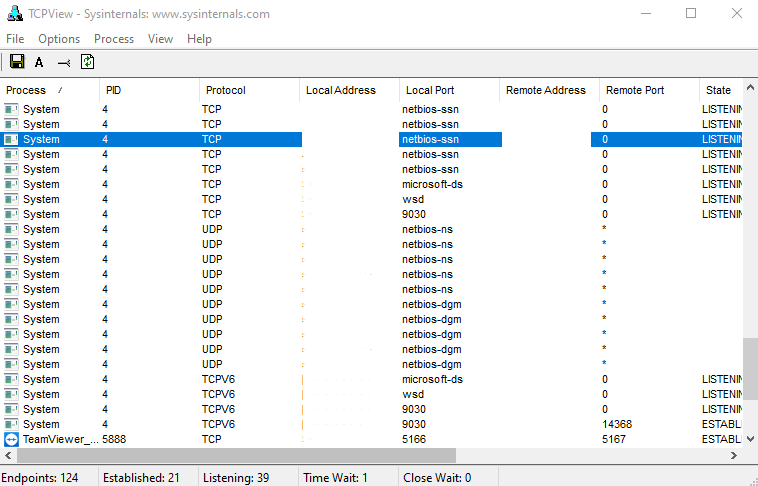Select microsoft-ds in the TCP protocol row
This screenshot has height=486, width=758.
pyautogui.click(x=432, y=184)
